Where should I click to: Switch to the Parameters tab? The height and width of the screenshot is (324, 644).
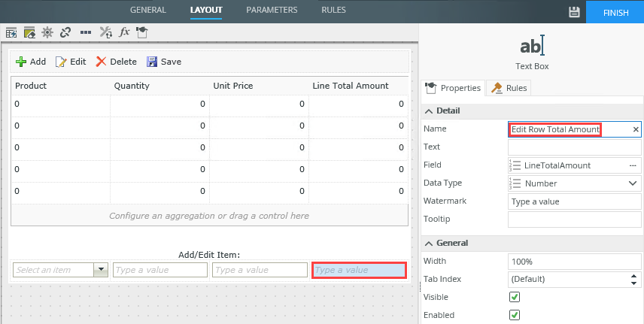pyautogui.click(x=272, y=11)
